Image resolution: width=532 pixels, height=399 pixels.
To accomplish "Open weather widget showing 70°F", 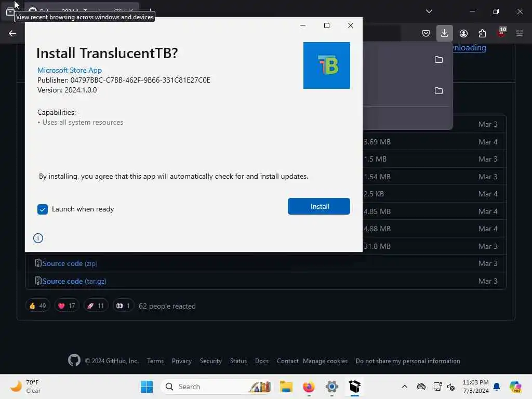I will click(25, 387).
